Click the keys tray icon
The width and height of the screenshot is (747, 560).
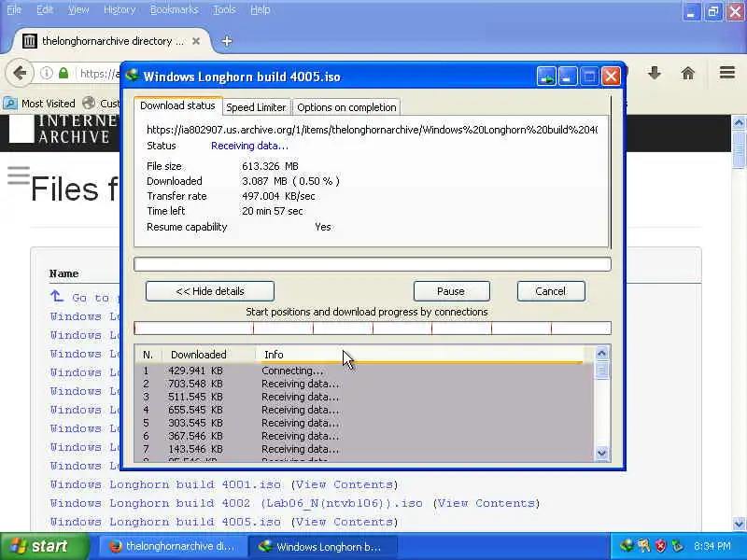[643, 546]
